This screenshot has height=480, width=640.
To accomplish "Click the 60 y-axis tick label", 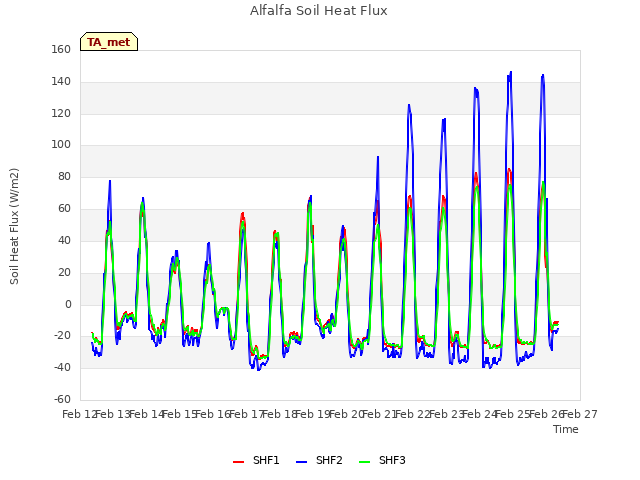I will 64,208.
